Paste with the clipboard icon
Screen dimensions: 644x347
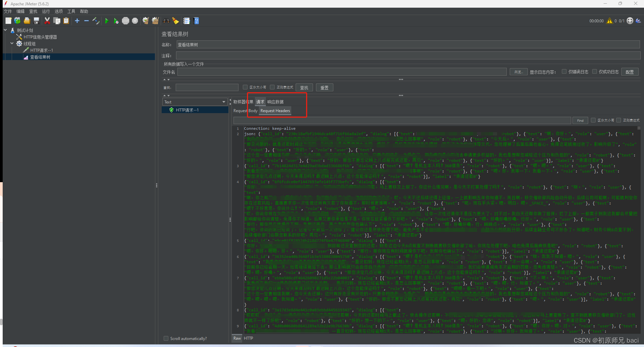pos(66,21)
